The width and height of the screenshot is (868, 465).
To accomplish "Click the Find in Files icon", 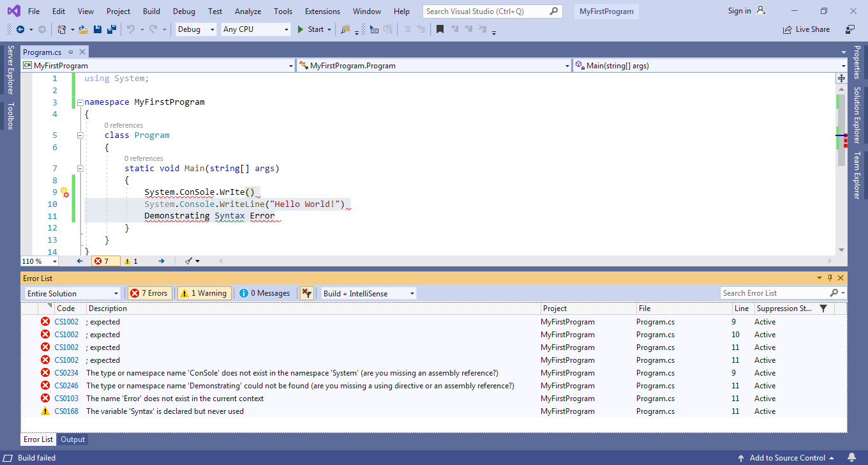I will pos(345,29).
